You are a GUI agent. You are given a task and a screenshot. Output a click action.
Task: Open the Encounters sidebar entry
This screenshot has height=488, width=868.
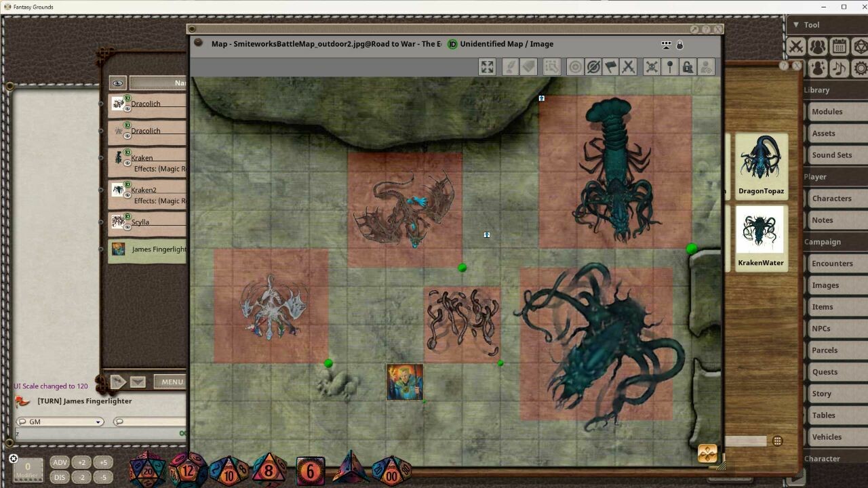point(832,263)
